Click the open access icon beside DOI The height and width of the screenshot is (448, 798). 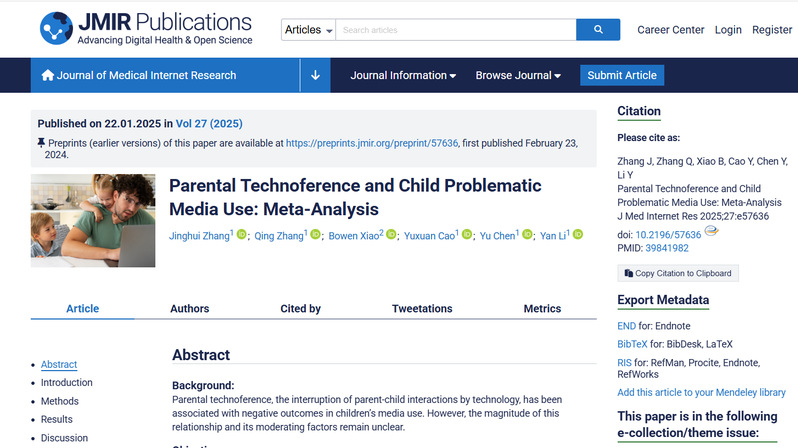[711, 231]
